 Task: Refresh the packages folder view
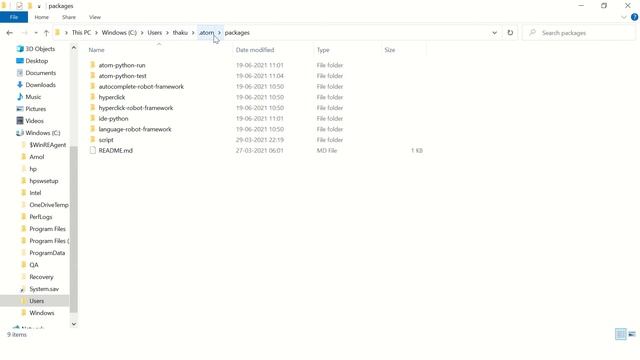[510, 33]
